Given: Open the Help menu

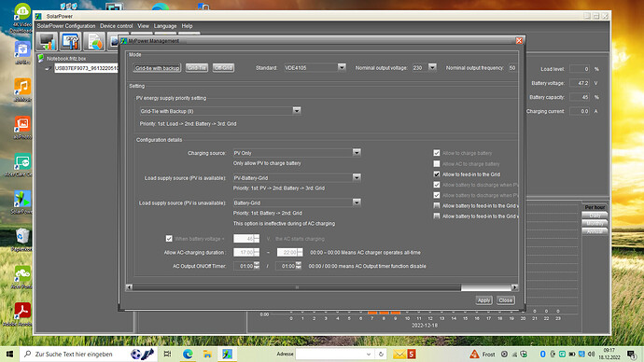Looking at the screenshot, I should click(187, 26).
